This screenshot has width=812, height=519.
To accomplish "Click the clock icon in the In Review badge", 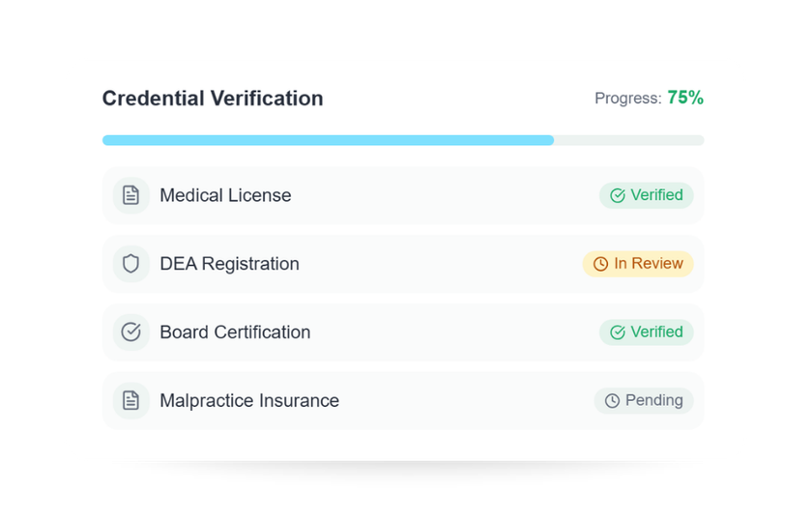I will pos(600,264).
